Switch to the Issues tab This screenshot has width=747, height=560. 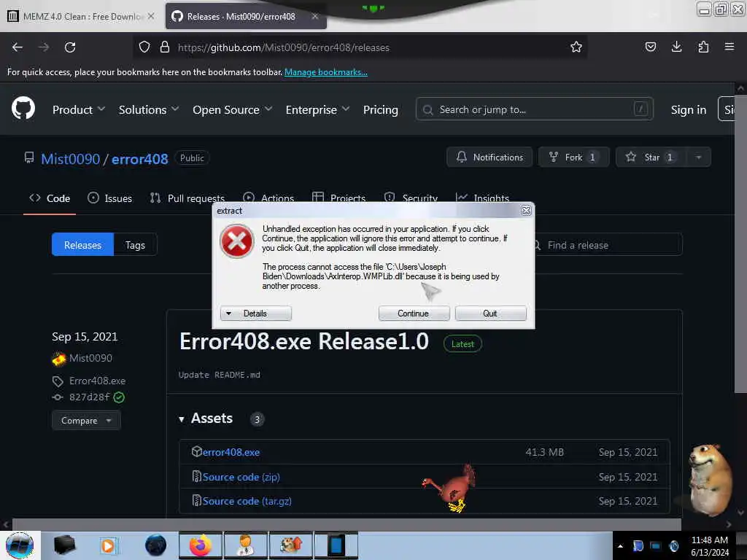(109, 198)
